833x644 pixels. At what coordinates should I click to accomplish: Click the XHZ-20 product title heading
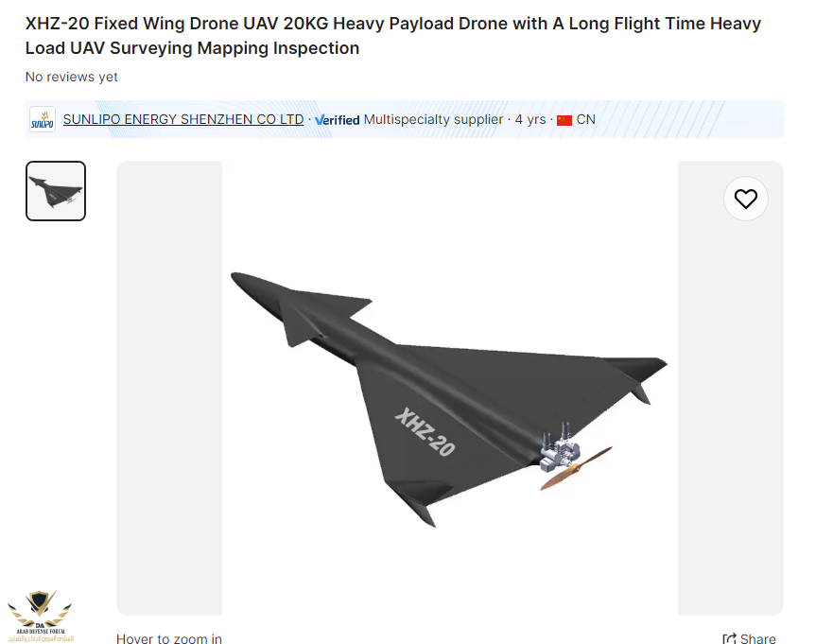pos(393,36)
